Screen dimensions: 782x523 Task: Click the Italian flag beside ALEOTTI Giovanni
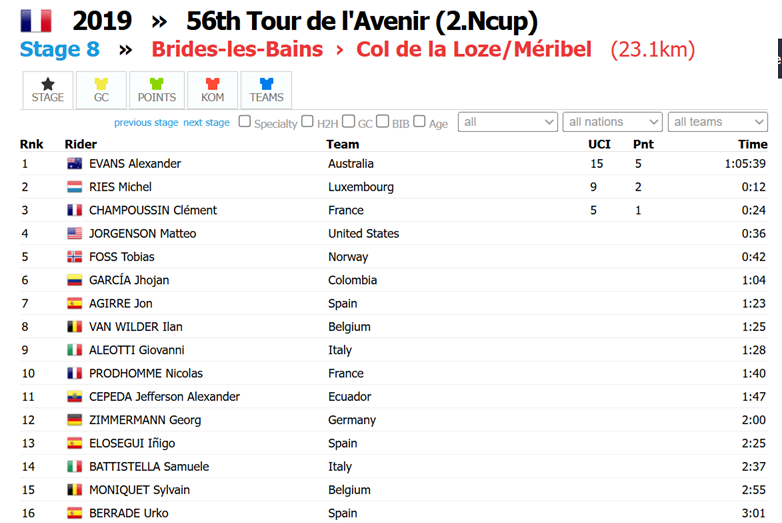(x=74, y=350)
